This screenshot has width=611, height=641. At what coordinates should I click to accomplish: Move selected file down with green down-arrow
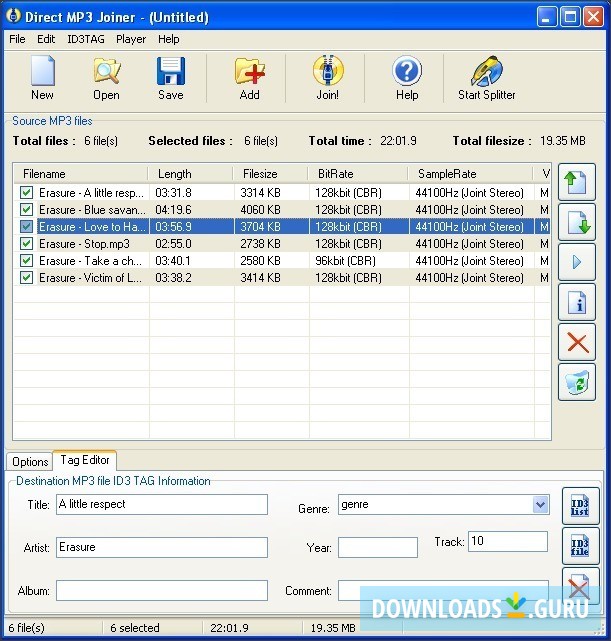point(577,222)
